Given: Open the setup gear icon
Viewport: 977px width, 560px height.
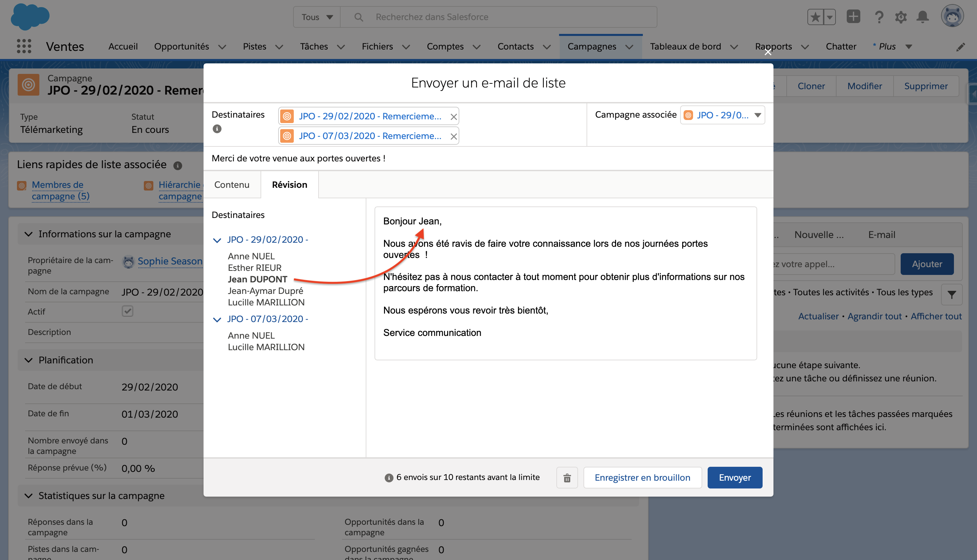Looking at the screenshot, I should pos(900,17).
